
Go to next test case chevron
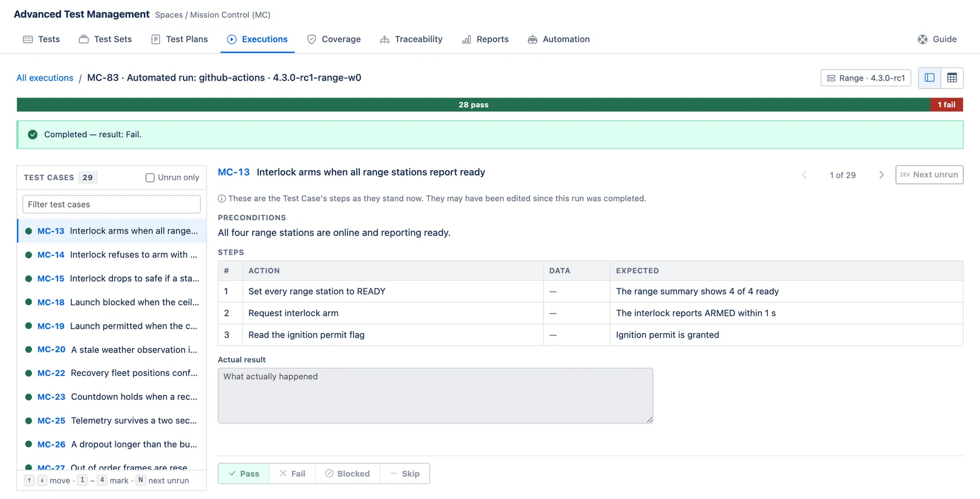[x=881, y=175]
